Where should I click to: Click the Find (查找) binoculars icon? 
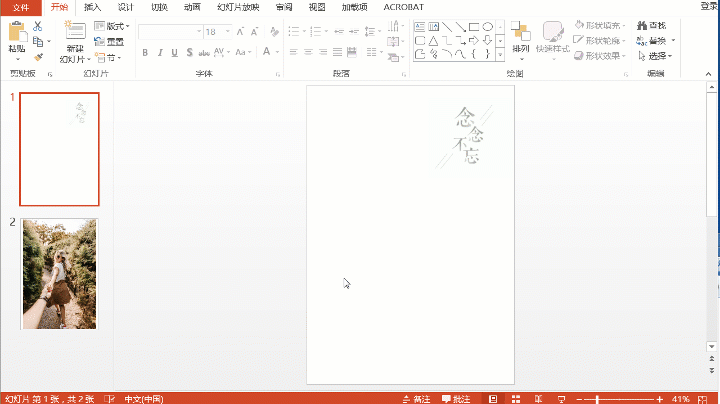click(641, 26)
